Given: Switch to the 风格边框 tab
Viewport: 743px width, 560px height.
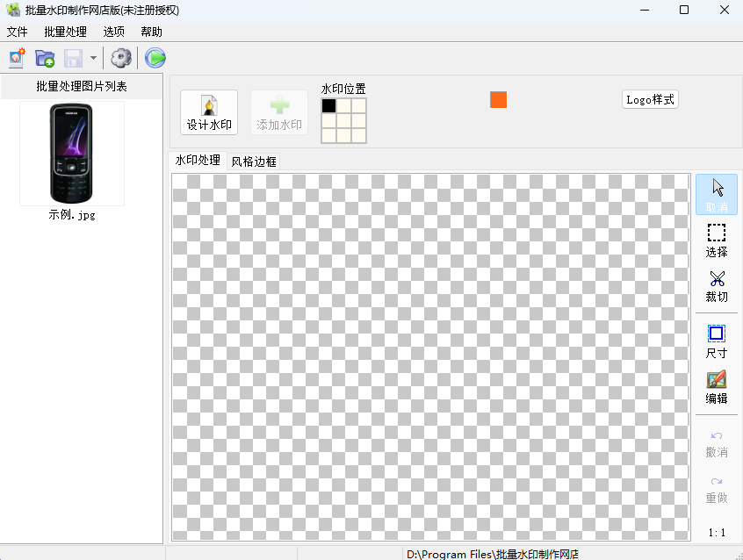Looking at the screenshot, I should pos(254,162).
